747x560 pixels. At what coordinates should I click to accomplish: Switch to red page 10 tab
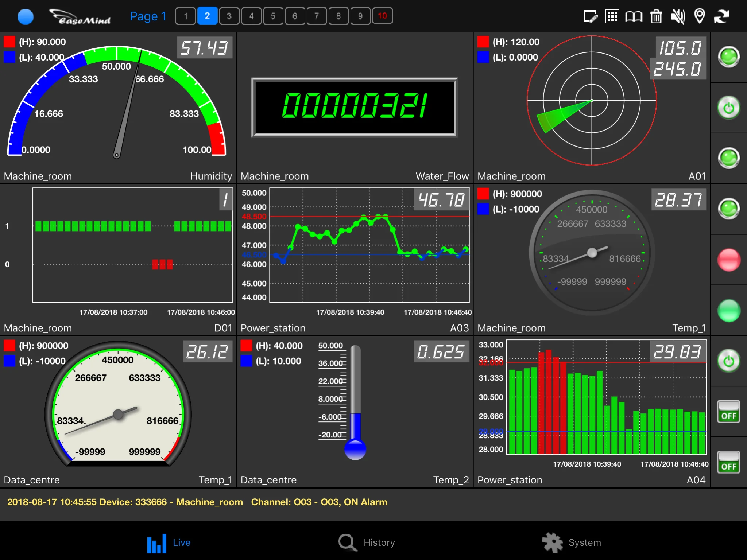click(382, 16)
